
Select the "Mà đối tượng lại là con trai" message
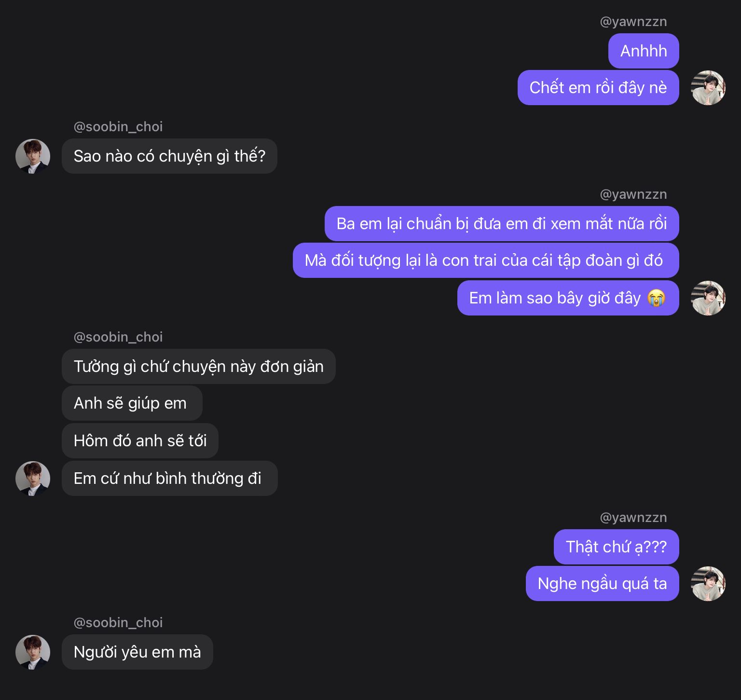pos(485,261)
